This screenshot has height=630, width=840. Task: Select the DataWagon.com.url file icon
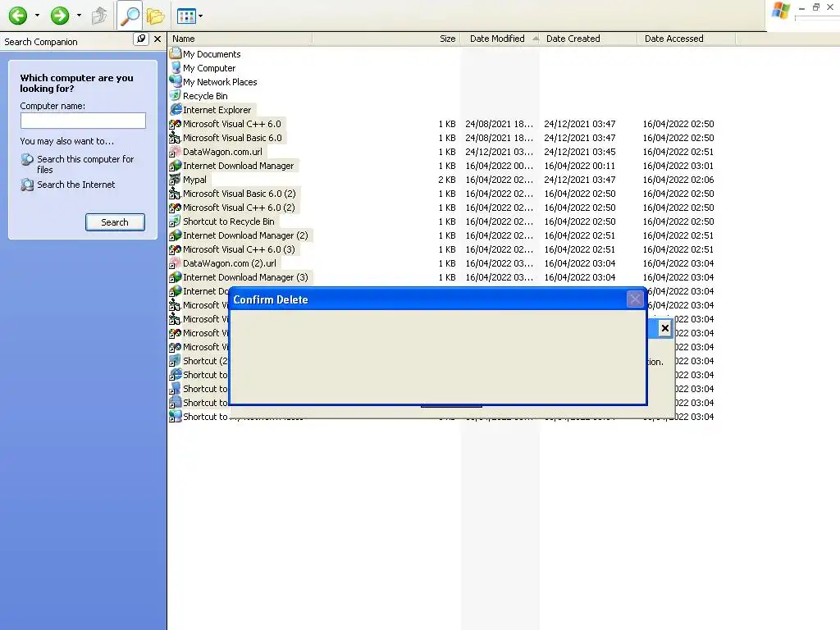pos(176,152)
